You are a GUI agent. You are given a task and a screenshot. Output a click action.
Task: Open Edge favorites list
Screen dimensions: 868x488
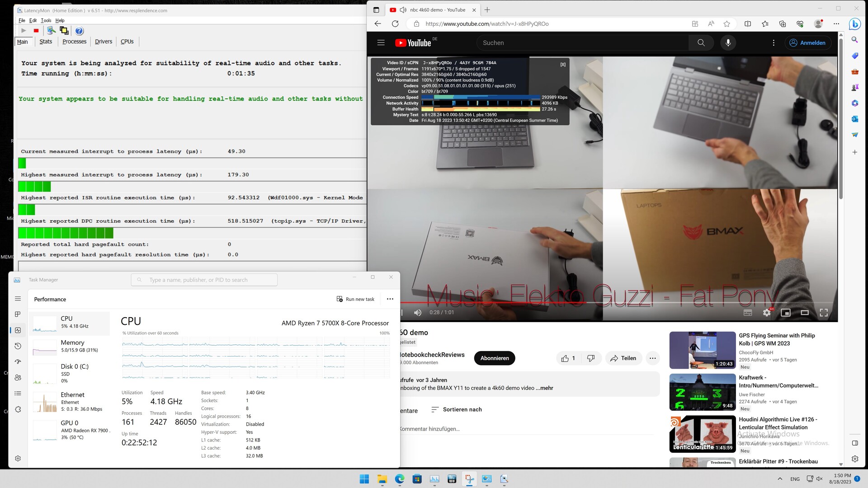pyautogui.click(x=765, y=24)
